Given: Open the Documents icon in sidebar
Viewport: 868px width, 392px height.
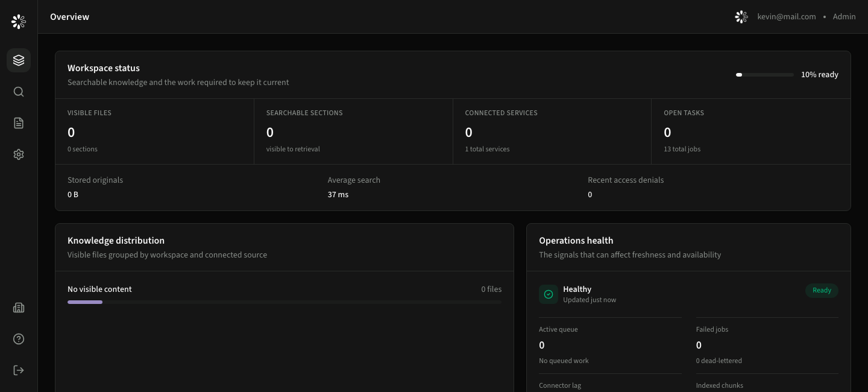Looking at the screenshot, I should coord(19,123).
